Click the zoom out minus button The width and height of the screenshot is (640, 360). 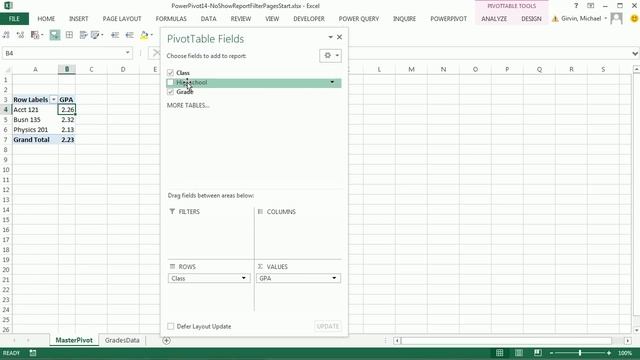click(551, 353)
